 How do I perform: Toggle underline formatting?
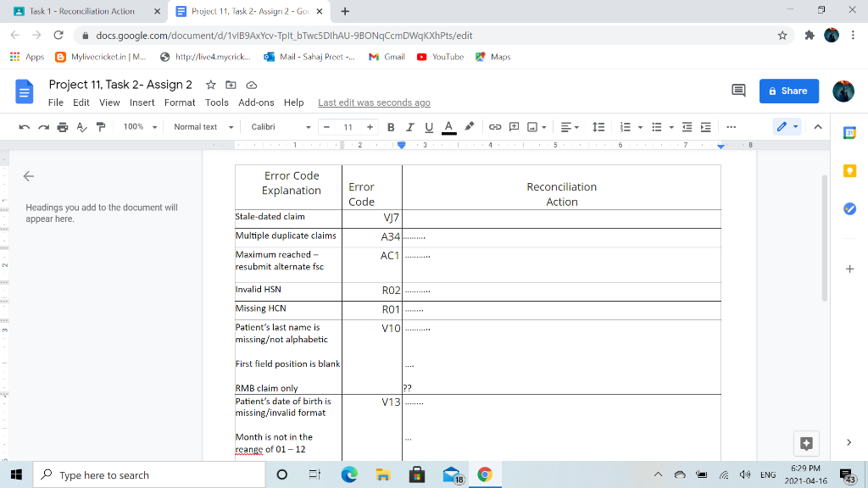(x=428, y=127)
